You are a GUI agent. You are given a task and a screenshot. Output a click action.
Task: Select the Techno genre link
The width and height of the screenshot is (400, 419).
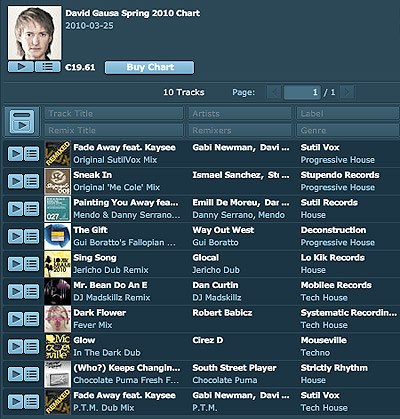pyautogui.click(x=315, y=353)
